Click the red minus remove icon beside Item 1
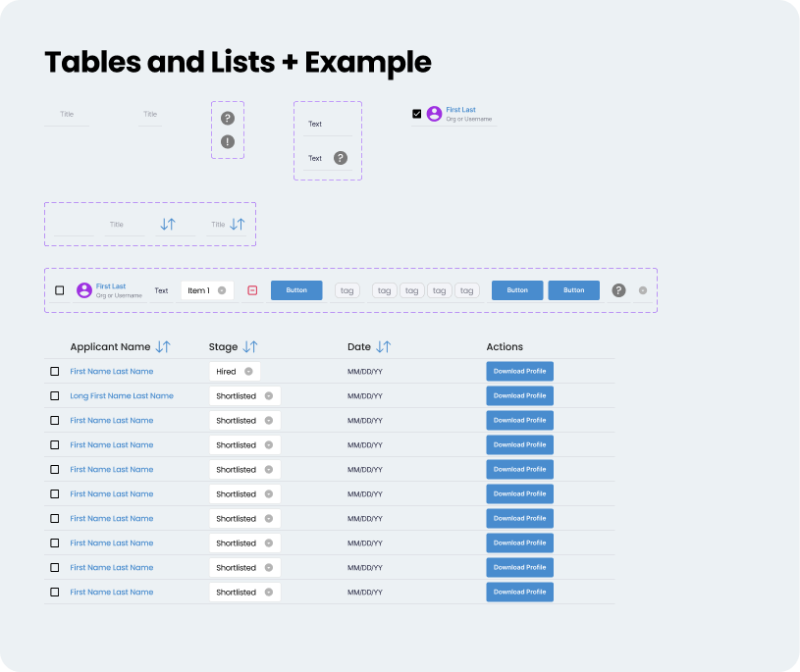 [253, 289]
